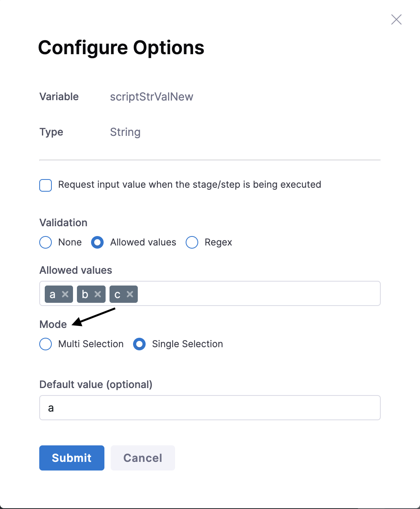Image resolution: width=420 pixels, height=509 pixels.
Task: Click the 'a' tag label
Action: [53, 294]
